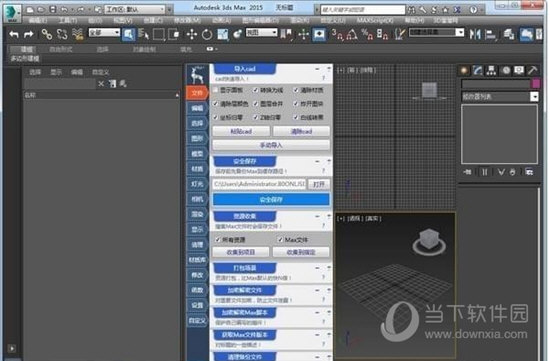This screenshot has height=361, width=550.
Task: Open the selection filter 全部 dropdown
Action: (104, 33)
